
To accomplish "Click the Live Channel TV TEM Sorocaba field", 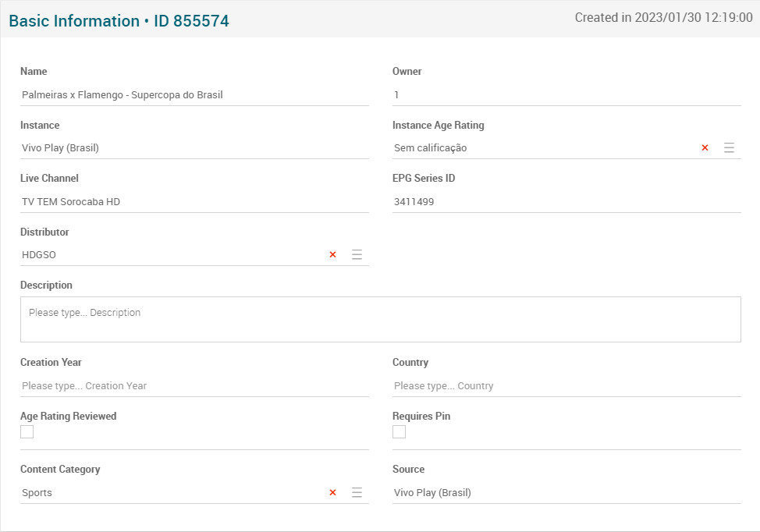I will pos(194,202).
